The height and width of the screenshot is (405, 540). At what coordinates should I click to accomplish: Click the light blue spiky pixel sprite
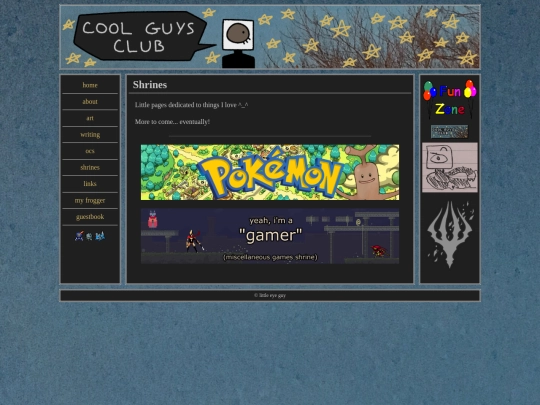coord(100,236)
